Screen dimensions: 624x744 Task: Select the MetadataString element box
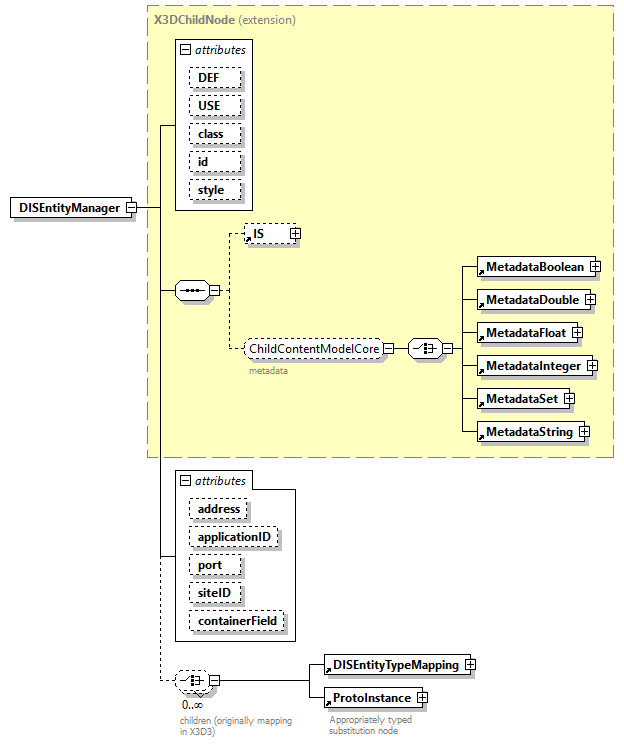pos(531,432)
